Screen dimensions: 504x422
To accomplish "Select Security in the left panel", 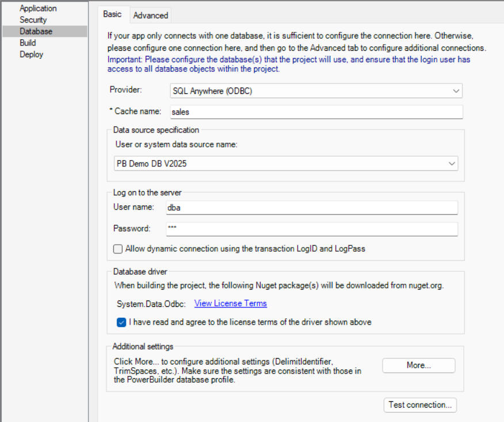I will pyautogui.click(x=33, y=20).
